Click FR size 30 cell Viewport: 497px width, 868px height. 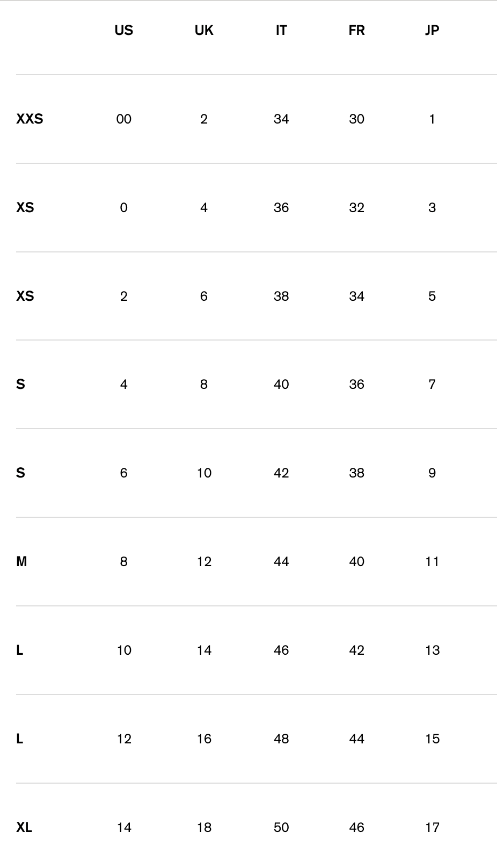pos(356,119)
